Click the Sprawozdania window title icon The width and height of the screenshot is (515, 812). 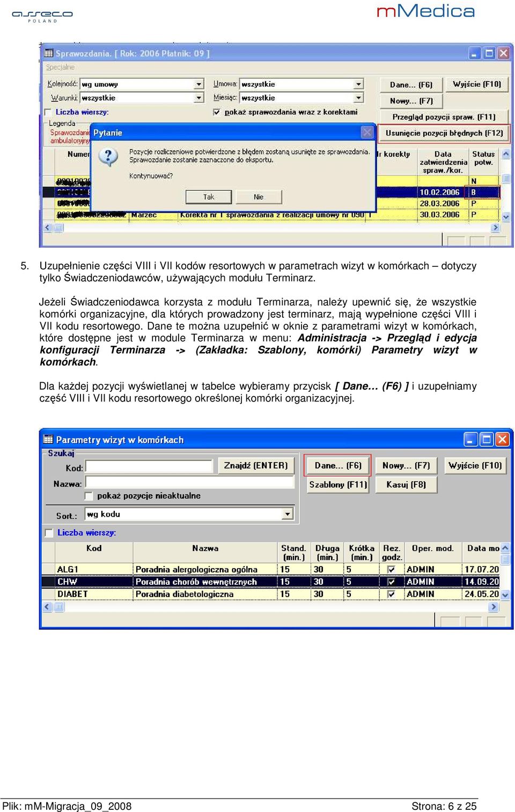49,53
